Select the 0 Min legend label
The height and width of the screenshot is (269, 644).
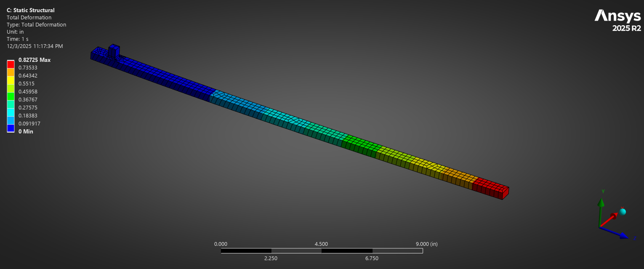(25, 131)
